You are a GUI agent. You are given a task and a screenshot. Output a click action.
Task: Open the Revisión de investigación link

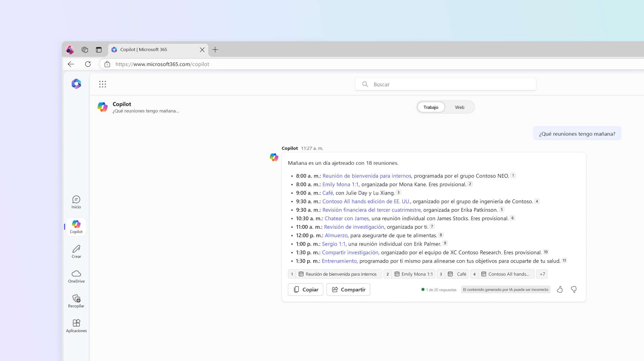click(x=354, y=227)
